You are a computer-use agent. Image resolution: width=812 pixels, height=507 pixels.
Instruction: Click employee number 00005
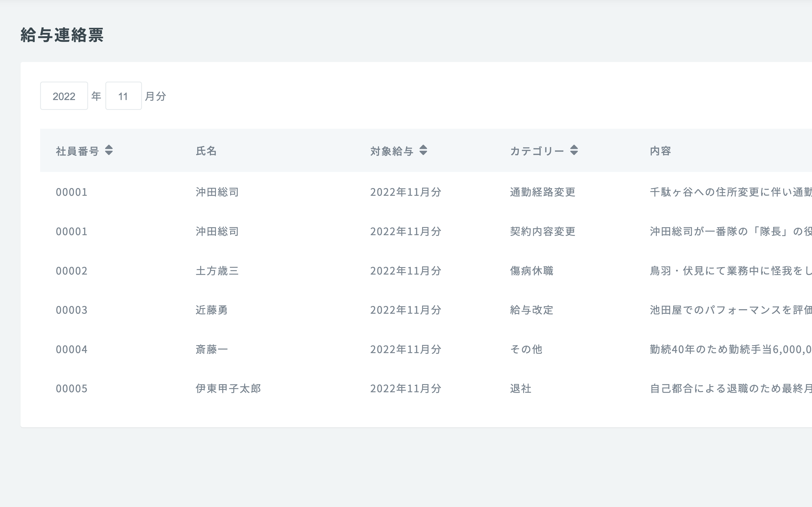point(71,389)
